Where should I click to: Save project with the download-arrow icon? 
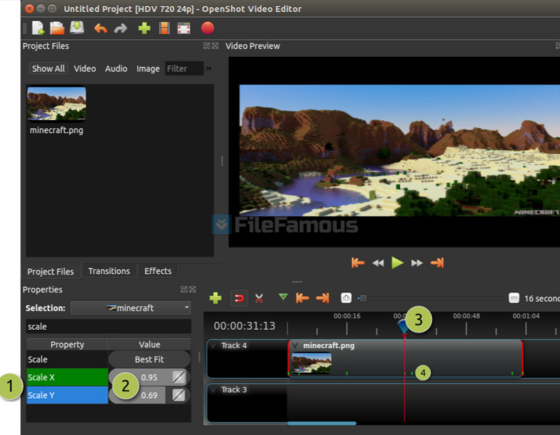tap(77, 28)
